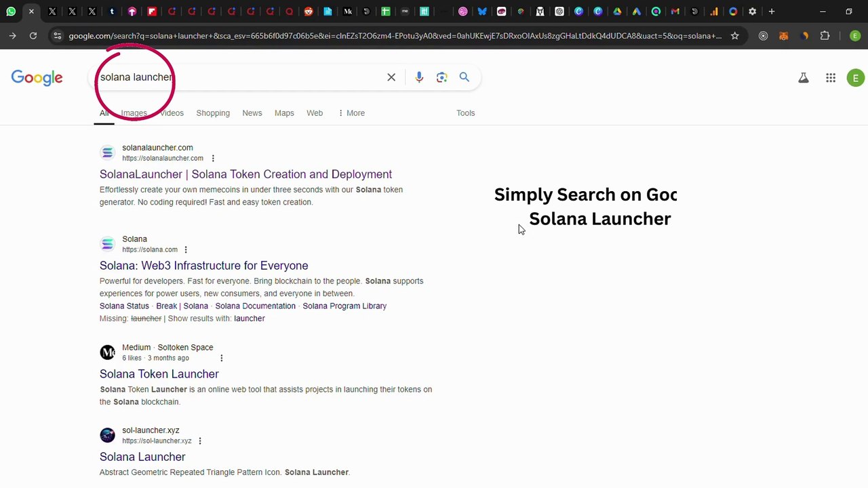Viewport: 868px width, 488px height.
Task: Open more options for solana.com result
Action: (x=186, y=250)
